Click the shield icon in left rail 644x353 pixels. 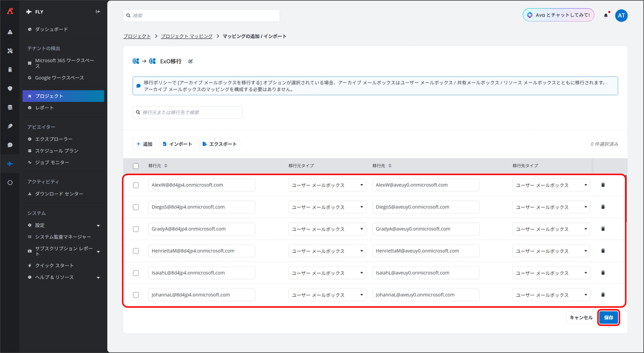point(10,89)
